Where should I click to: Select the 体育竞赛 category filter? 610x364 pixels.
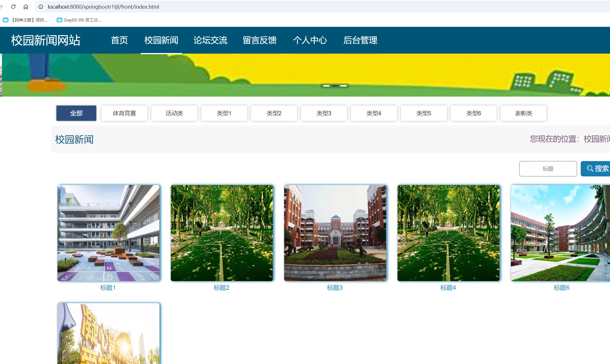[124, 113]
